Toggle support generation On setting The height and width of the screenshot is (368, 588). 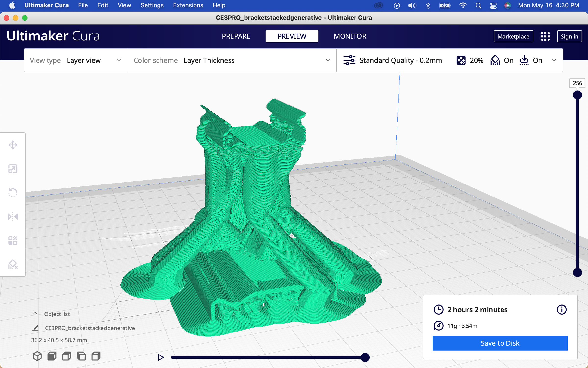502,60
